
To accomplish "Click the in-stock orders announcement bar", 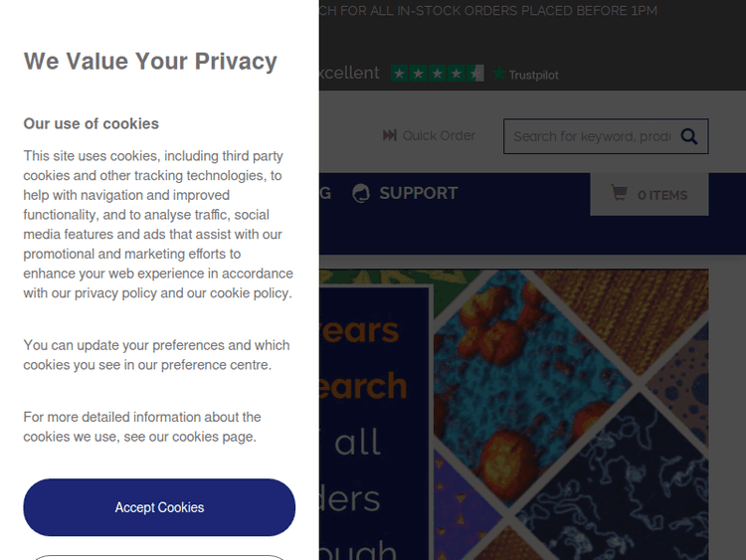I will point(487,11).
